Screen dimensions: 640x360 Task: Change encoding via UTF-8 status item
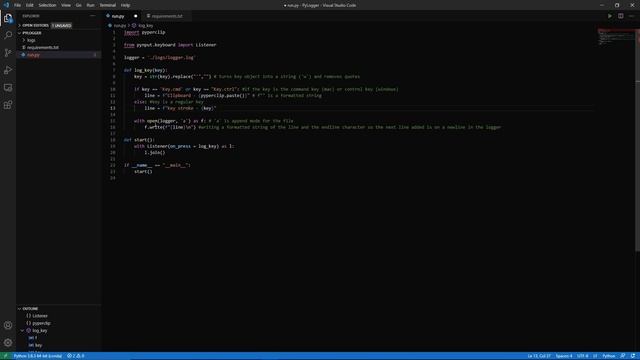point(582,356)
